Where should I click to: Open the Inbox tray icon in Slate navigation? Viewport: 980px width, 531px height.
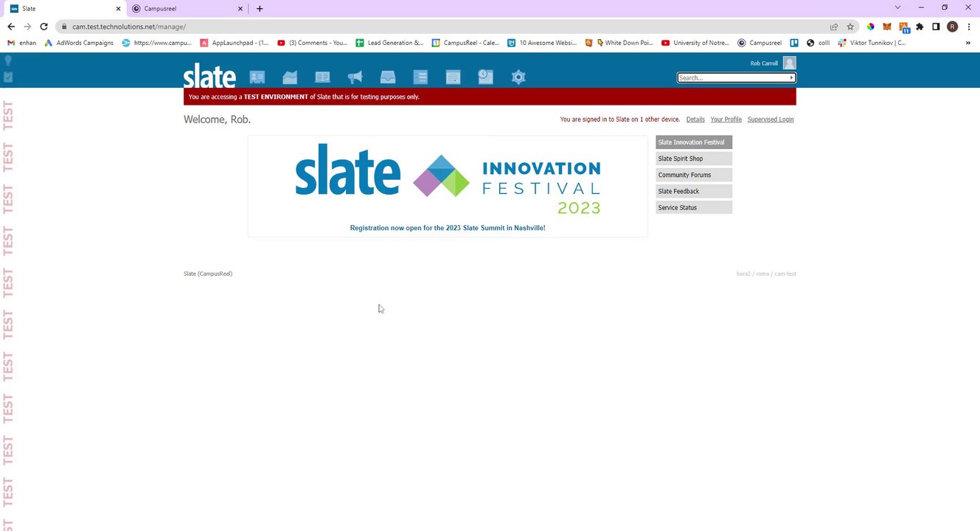coord(388,77)
